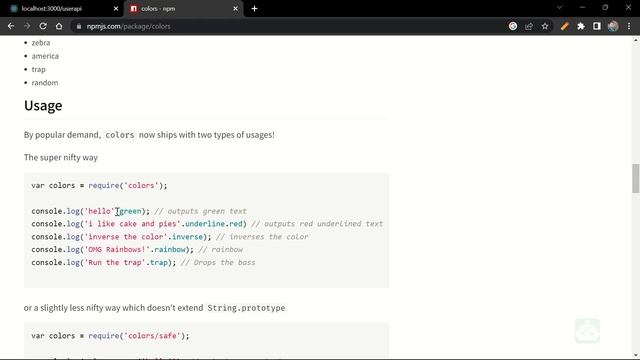640x360 pixels.
Task: Click the require('colors') code line
Action: pos(99,185)
